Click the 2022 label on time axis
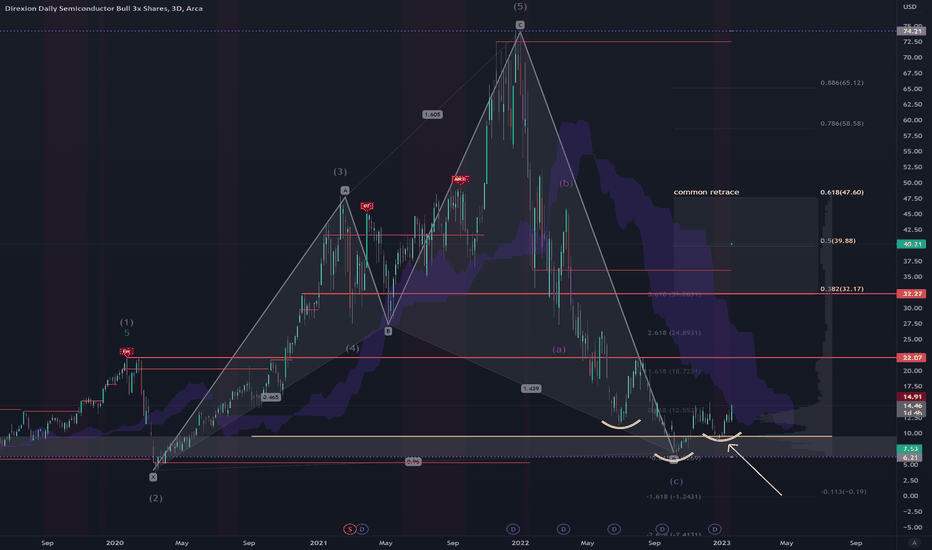The image size is (932, 550). (520, 543)
